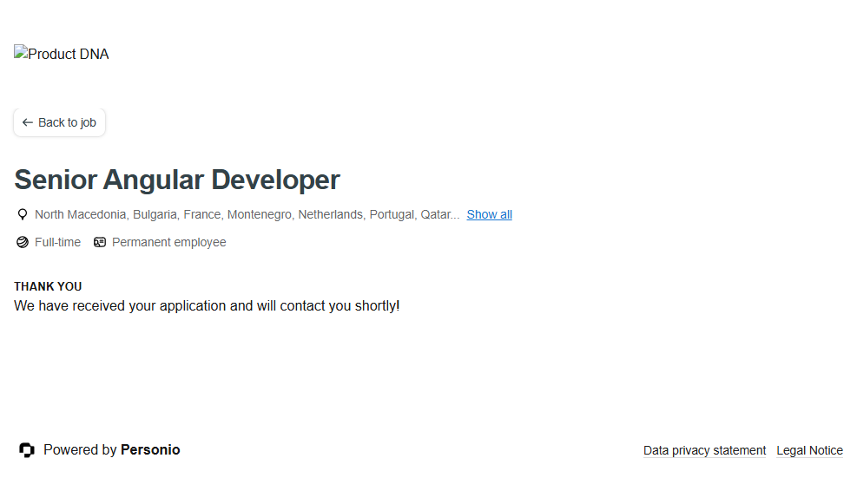Click the Full-time label
857x504 pixels.
pos(57,242)
